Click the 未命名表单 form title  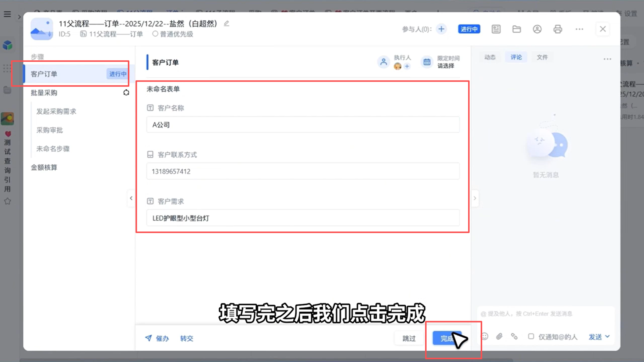click(163, 89)
